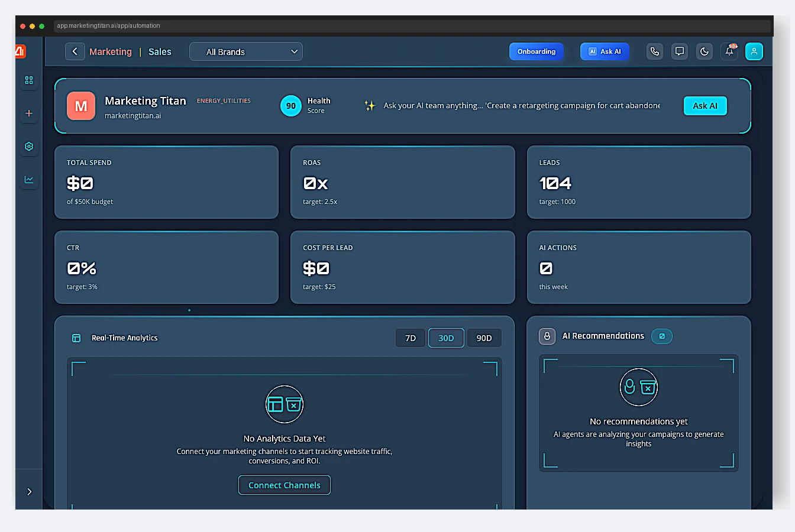The width and height of the screenshot is (795, 532).
Task: Focus the Ask your AI team input
Action: (x=522, y=106)
